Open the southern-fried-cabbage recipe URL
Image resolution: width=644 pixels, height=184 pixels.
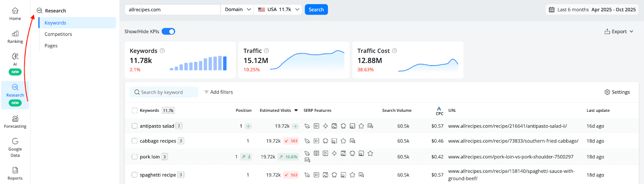(513, 141)
